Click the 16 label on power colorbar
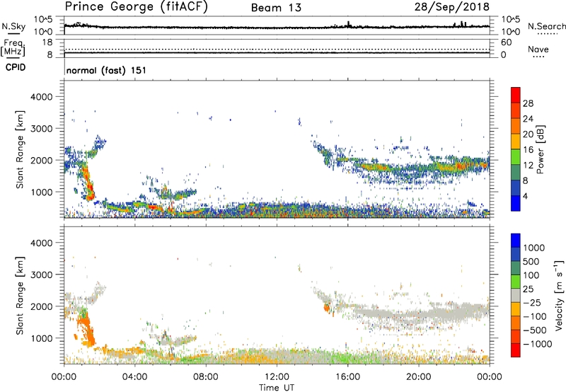This screenshot has height=392, width=566. [528, 150]
